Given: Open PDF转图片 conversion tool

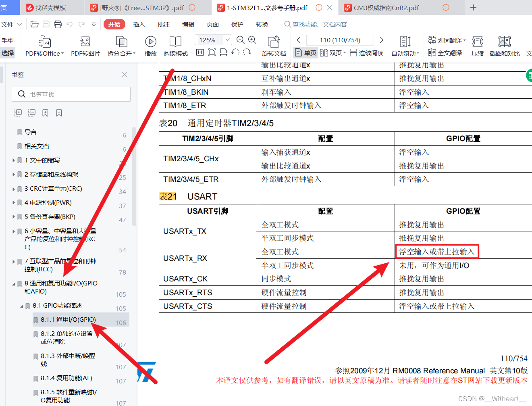Looking at the screenshot, I should point(85,46).
